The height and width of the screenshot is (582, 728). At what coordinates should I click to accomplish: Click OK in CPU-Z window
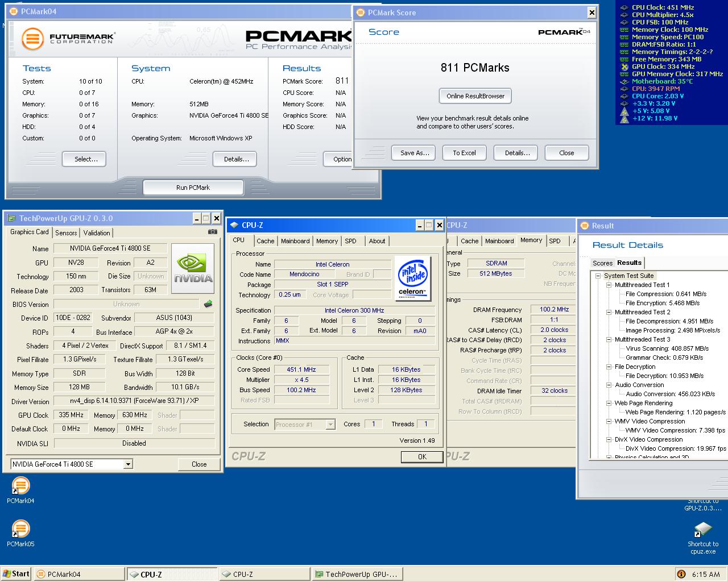pos(422,456)
